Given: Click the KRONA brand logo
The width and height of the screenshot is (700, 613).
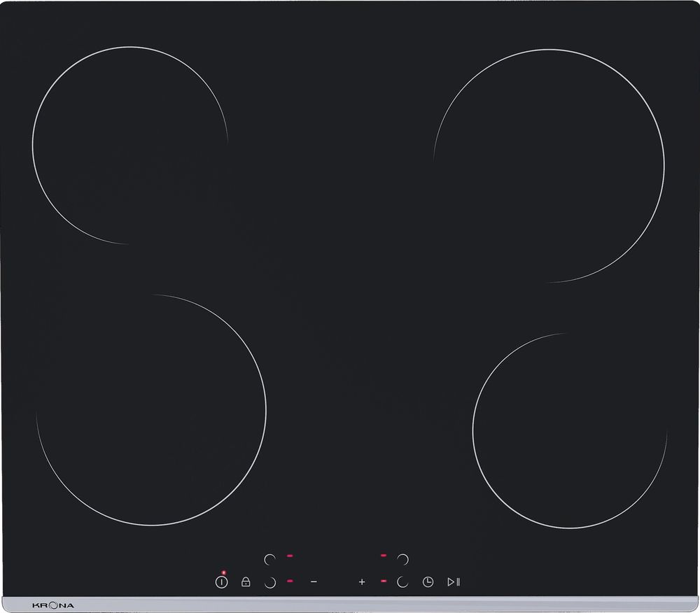Looking at the screenshot, I should tap(53, 605).
